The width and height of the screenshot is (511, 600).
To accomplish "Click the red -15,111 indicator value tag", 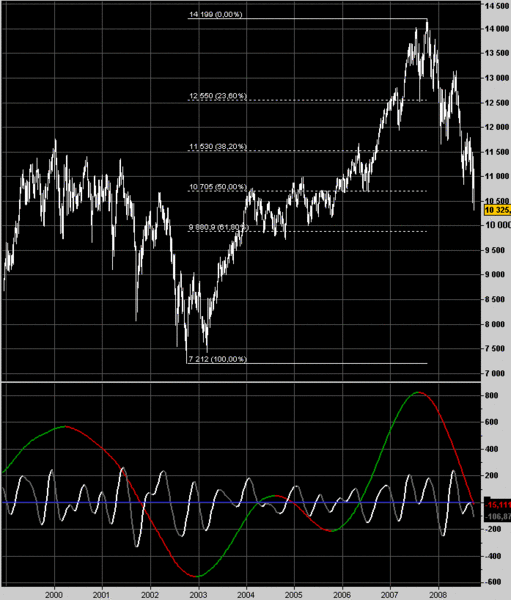I will [498, 505].
